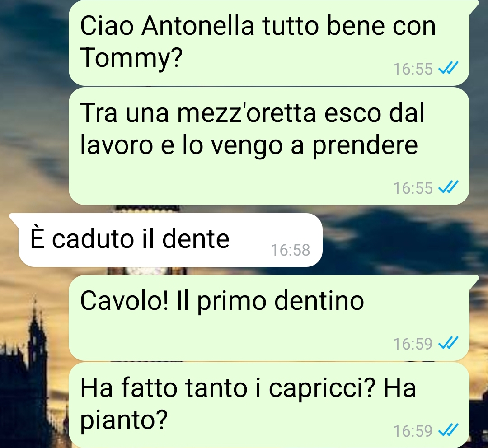
Task: Click the word 'Cavolo!' in green bubble
Action: (125, 301)
